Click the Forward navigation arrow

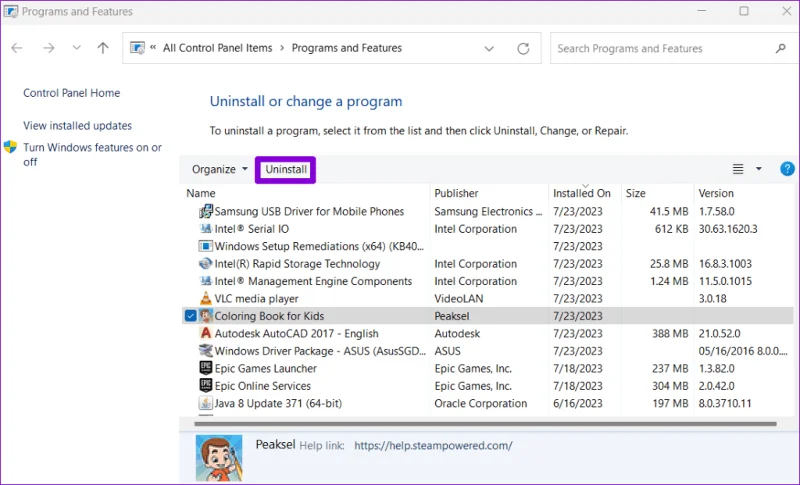(48, 48)
